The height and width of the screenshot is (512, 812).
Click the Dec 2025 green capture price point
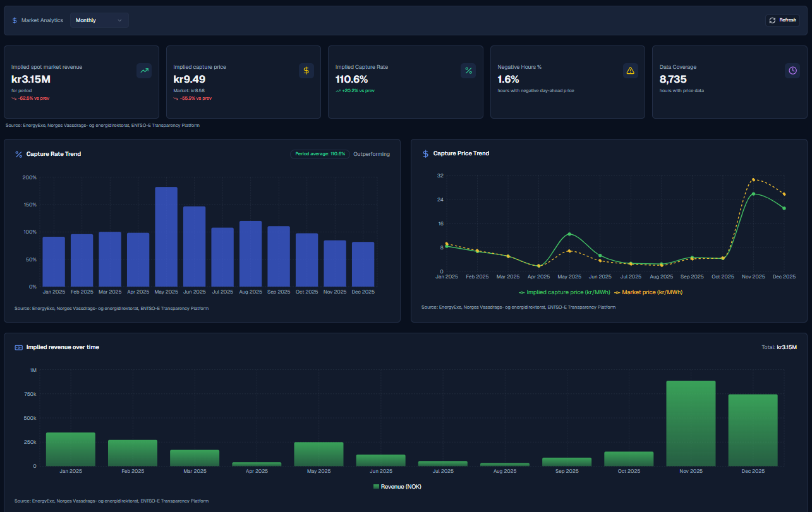tap(784, 208)
